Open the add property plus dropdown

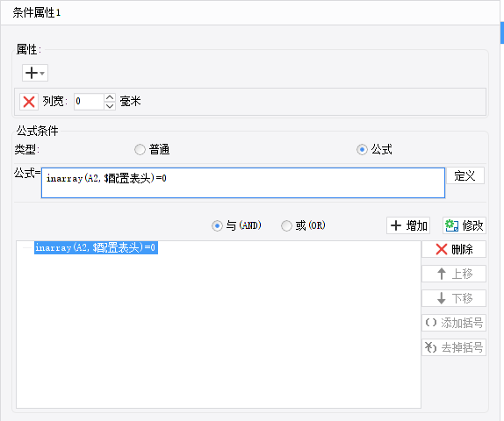(35, 73)
